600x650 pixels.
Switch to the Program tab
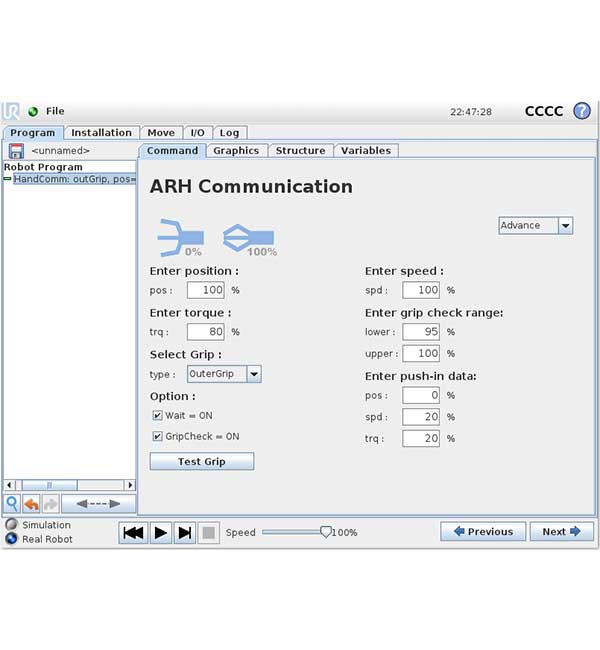coord(33,133)
